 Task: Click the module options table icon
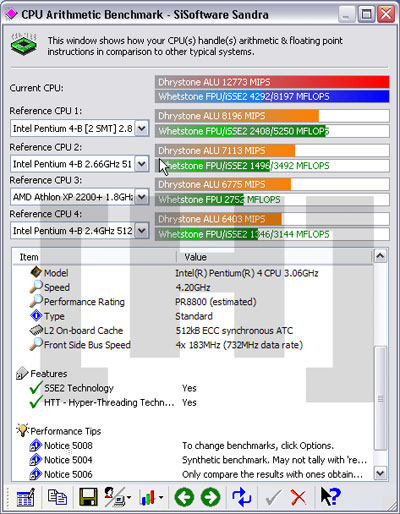[26, 498]
